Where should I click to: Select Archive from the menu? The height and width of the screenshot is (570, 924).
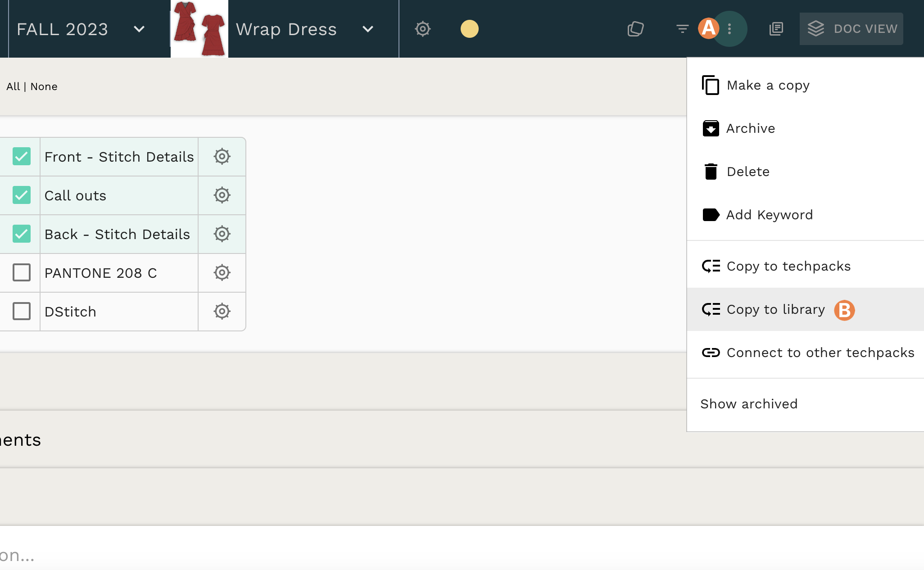coord(750,129)
